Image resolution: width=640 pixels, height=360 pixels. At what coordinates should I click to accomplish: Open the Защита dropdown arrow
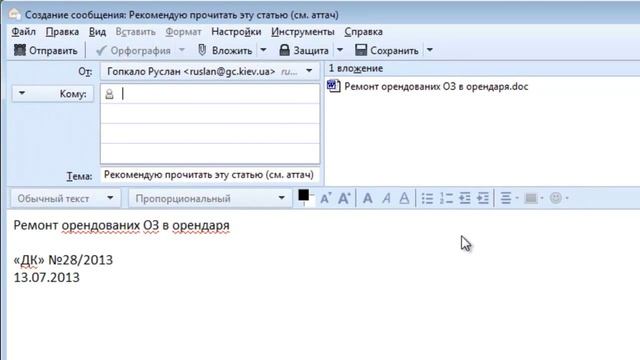(340, 50)
